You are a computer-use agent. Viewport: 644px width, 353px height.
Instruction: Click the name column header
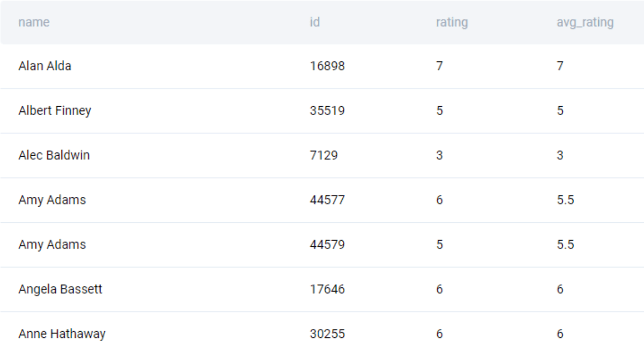pyautogui.click(x=34, y=22)
